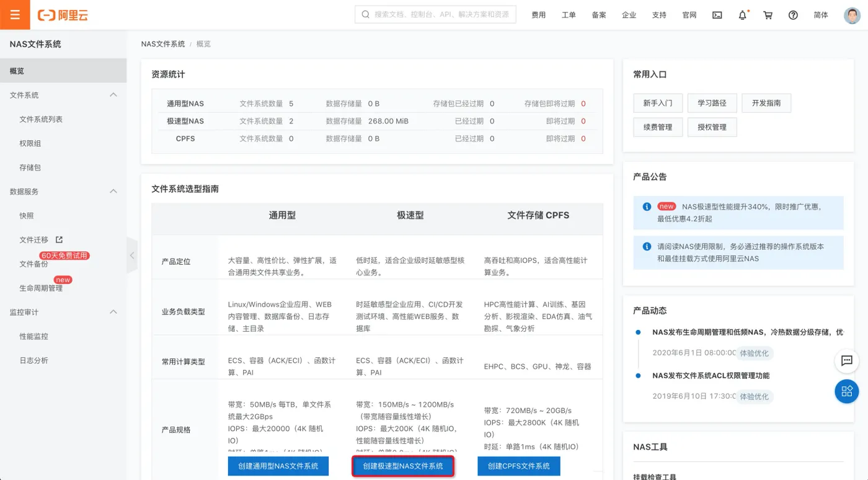Click the 60天免费试用 badge

[x=64, y=256]
